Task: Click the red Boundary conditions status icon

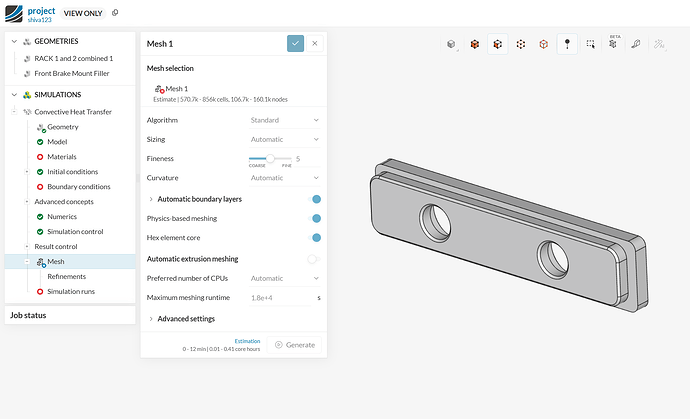Action: [x=40, y=187]
